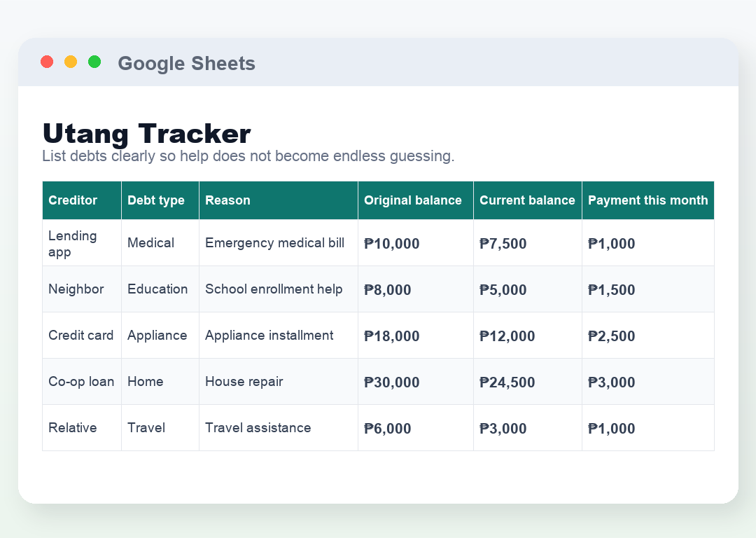Select the Relative row ₱1,000 payment
756x538 pixels.
point(648,428)
